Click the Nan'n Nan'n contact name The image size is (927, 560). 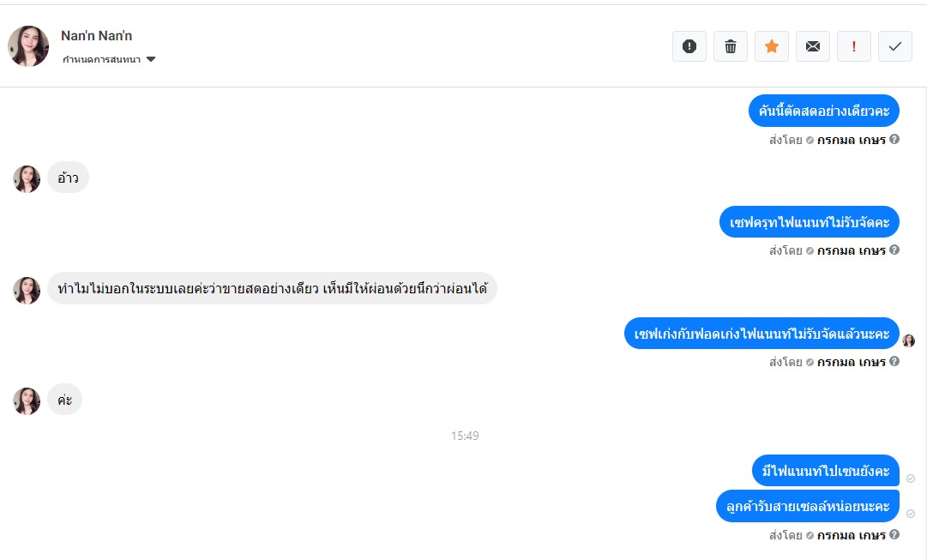point(97,36)
